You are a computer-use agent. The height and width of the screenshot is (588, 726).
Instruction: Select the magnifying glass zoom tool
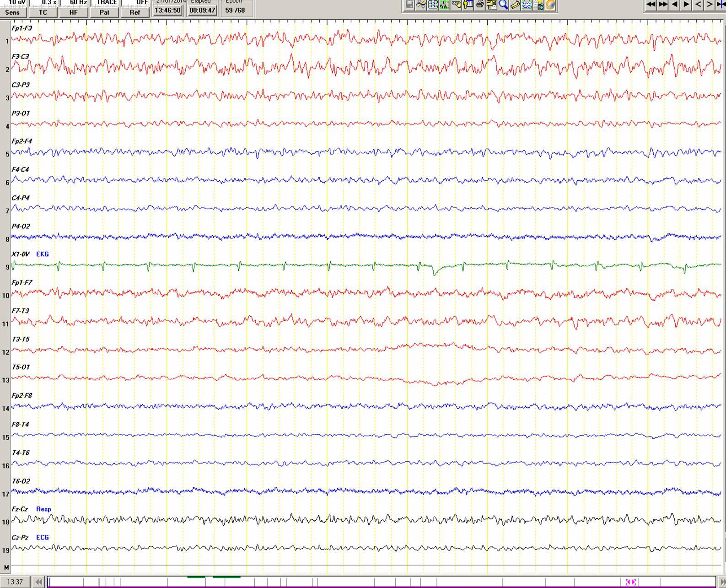tap(503, 5)
